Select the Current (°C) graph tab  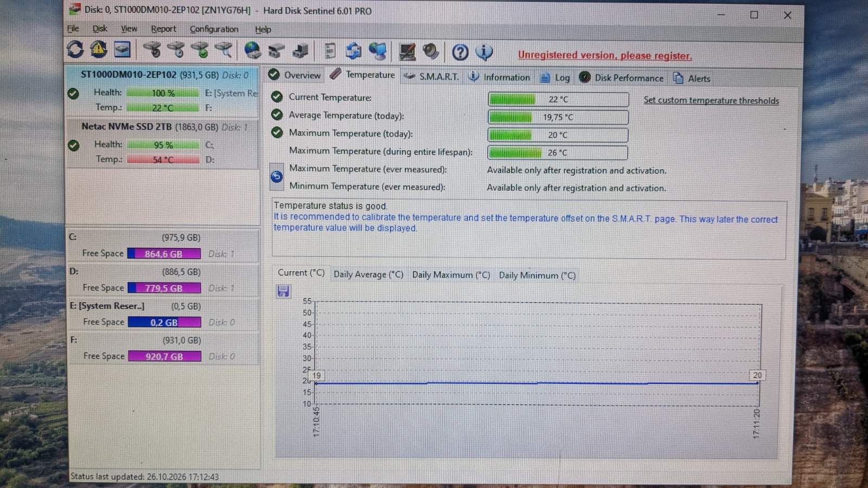pyautogui.click(x=301, y=273)
